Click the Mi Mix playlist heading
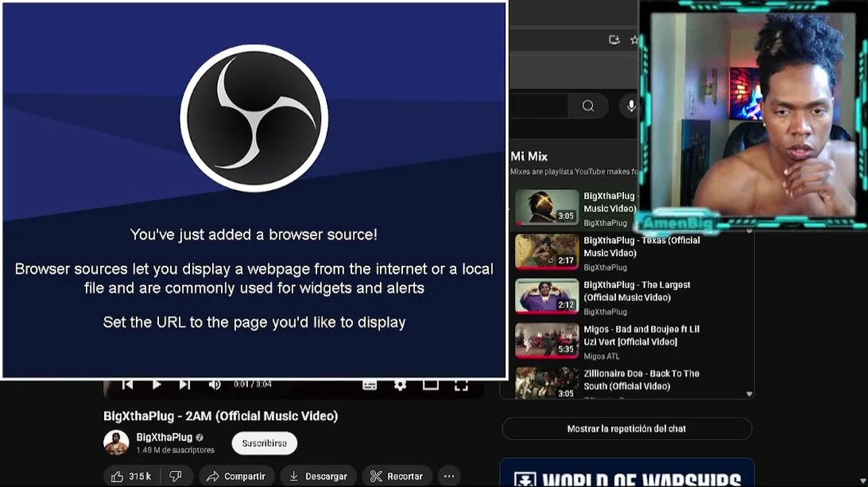Viewport: 868px width, 487px height. pos(529,156)
